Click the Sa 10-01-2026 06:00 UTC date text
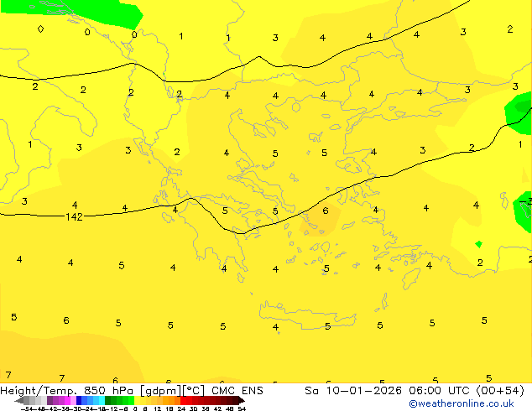Viewport: 532px width, 411px height. [x=388, y=391]
